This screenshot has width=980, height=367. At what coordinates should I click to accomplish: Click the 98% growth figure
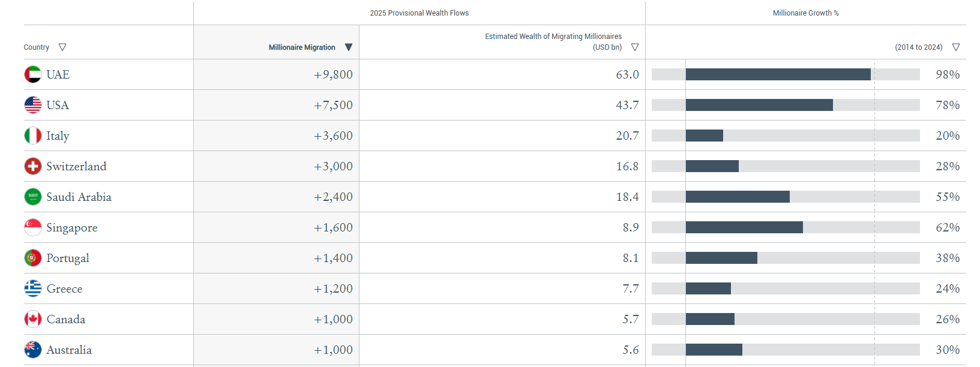(x=948, y=74)
